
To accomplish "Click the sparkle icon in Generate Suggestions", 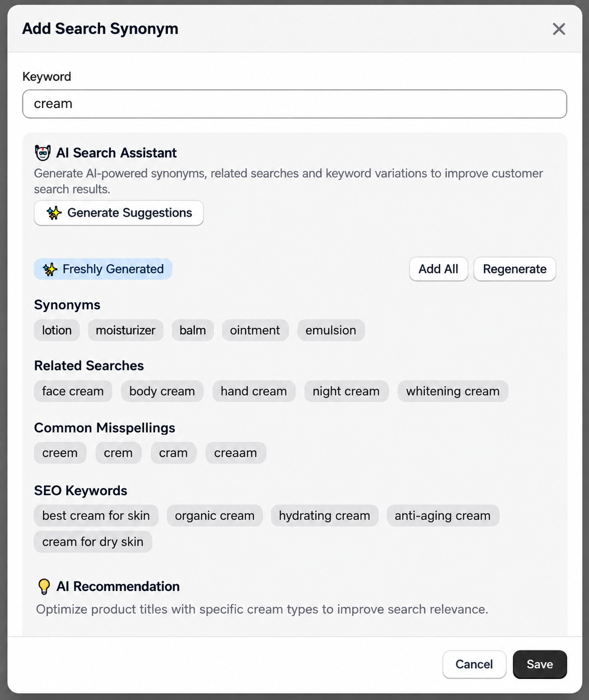I will [54, 213].
